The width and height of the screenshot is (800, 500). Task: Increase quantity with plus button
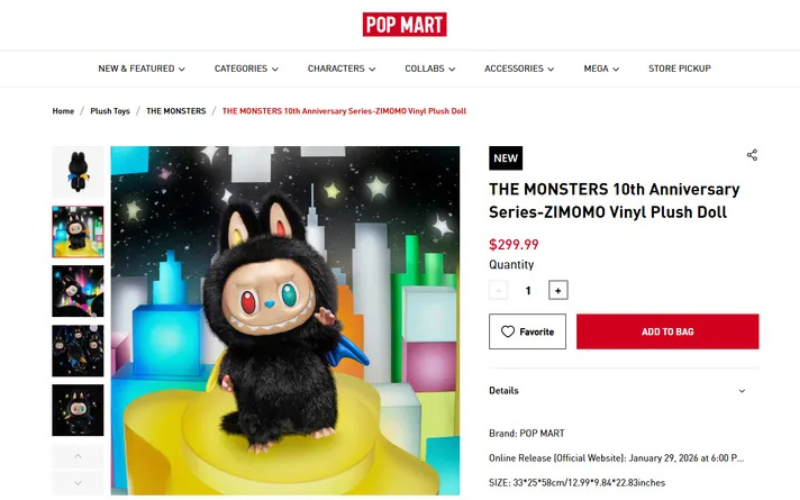point(558,290)
